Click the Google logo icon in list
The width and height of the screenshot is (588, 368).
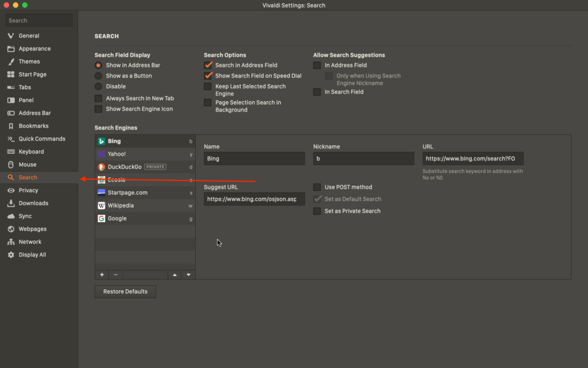point(101,218)
